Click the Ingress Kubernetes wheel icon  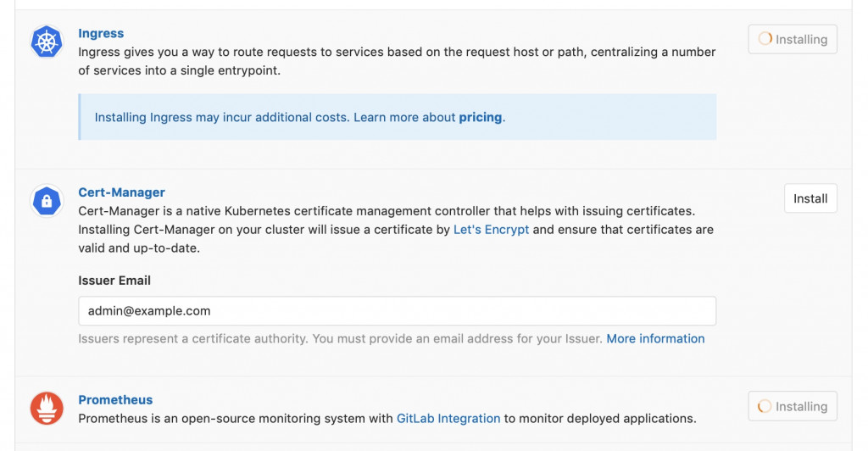pos(47,42)
